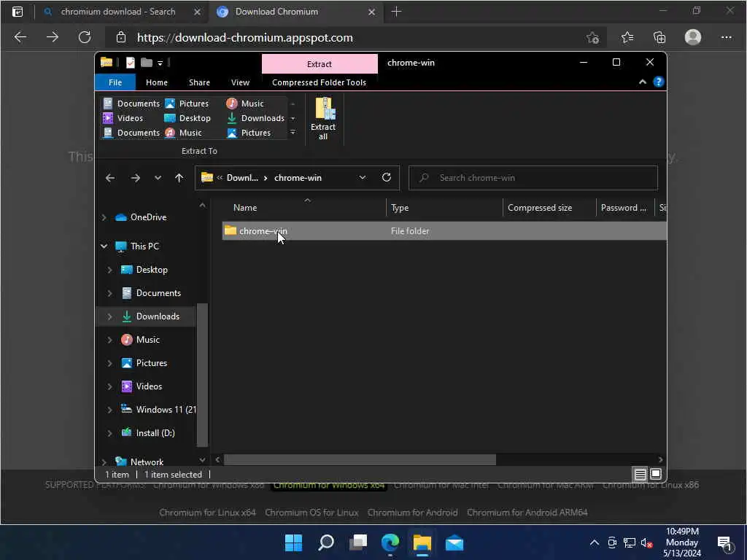Sort by the Name column header
Image resolution: width=747 pixels, height=560 pixels.
click(245, 208)
